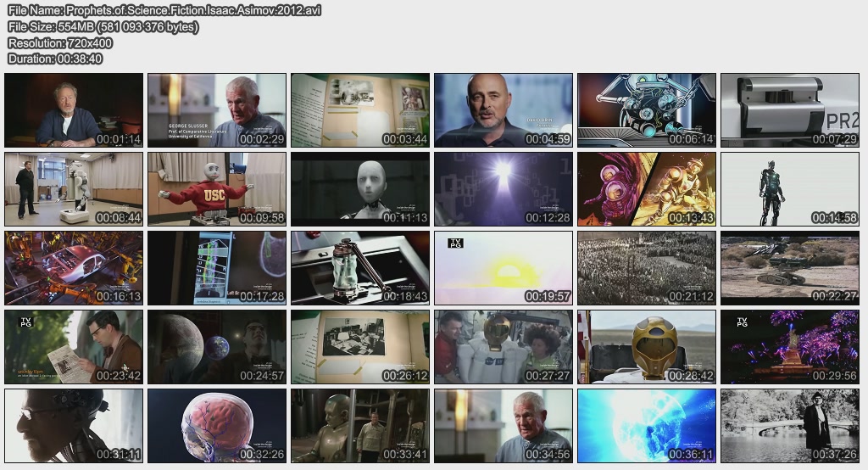Click the PR2 robot frame 00:07:29
868x470 pixels.
point(790,110)
